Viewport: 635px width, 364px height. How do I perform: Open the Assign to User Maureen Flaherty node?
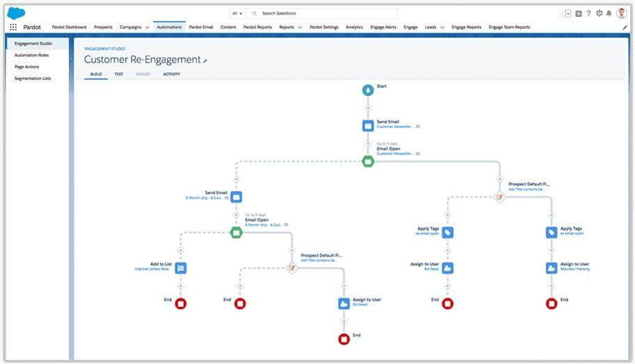tap(551, 268)
